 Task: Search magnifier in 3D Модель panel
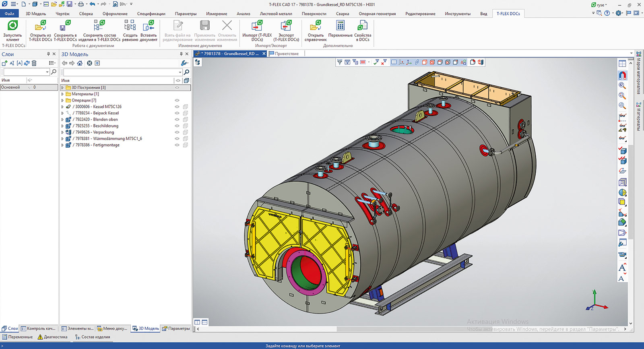(x=186, y=72)
